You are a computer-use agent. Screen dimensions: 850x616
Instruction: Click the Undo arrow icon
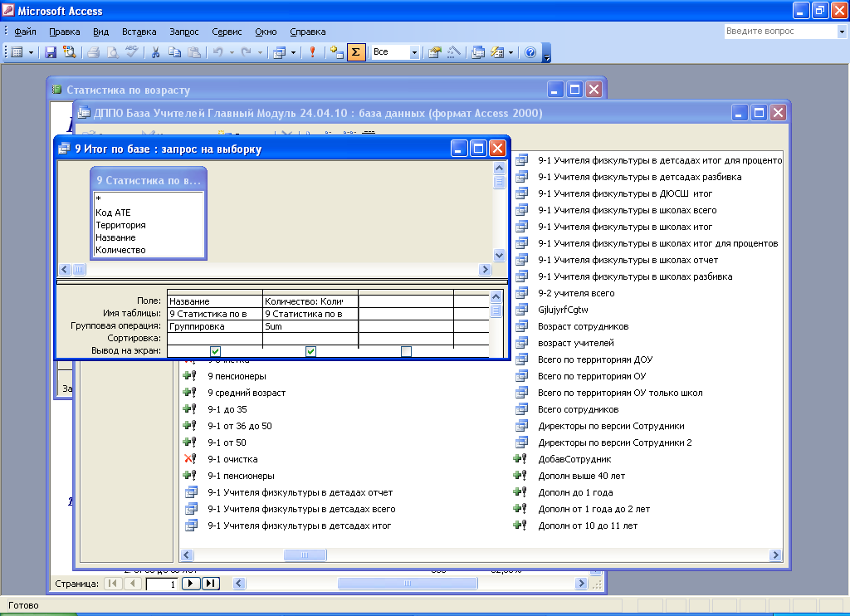pyautogui.click(x=218, y=52)
